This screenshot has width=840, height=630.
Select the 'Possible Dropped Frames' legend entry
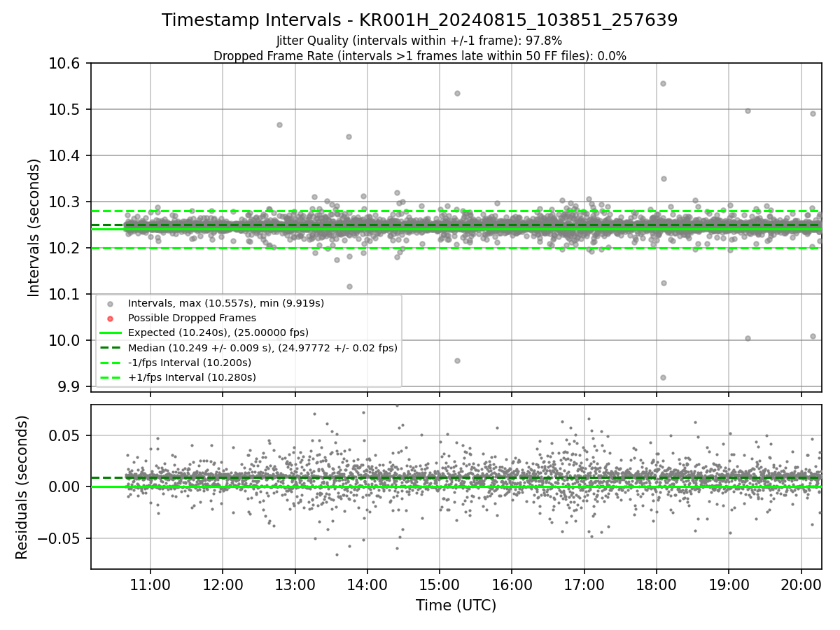pyautogui.click(x=192, y=318)
